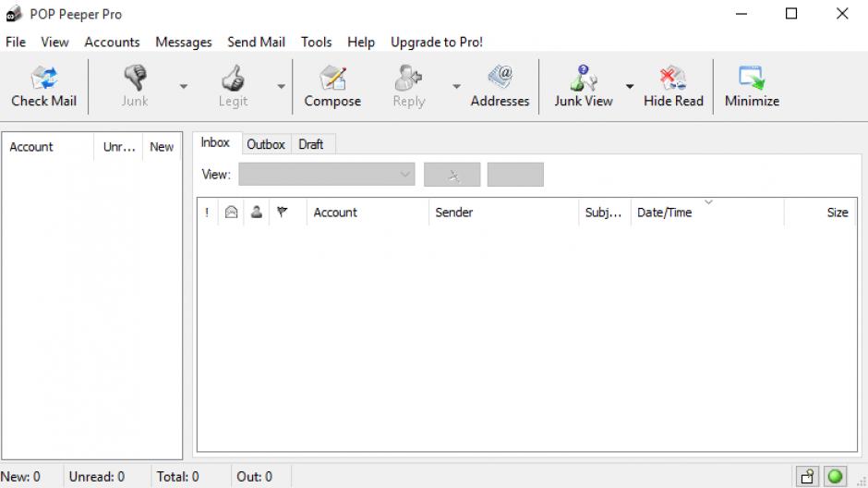Open the File menu
Image resolution: width=868 pixels, height=488 pixels.
(x=16, y=43)
